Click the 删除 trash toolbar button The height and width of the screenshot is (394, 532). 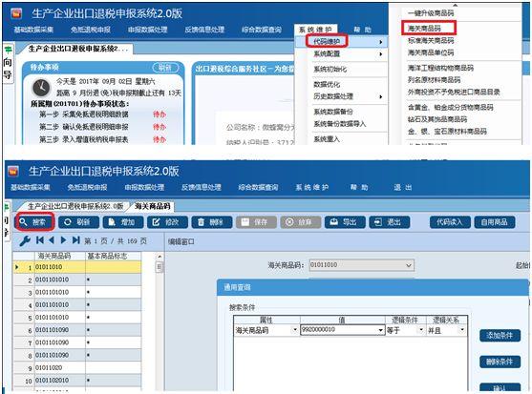pos(212,222)
